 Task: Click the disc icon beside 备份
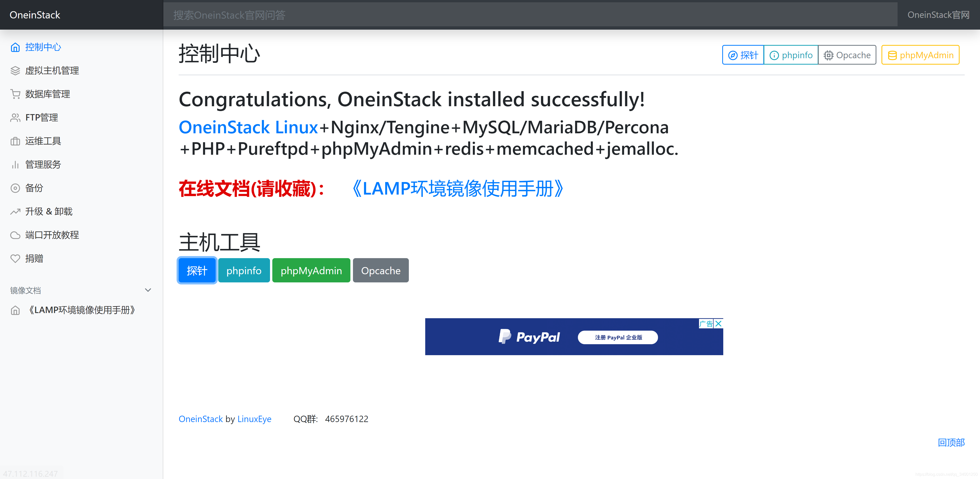(15, 188)
